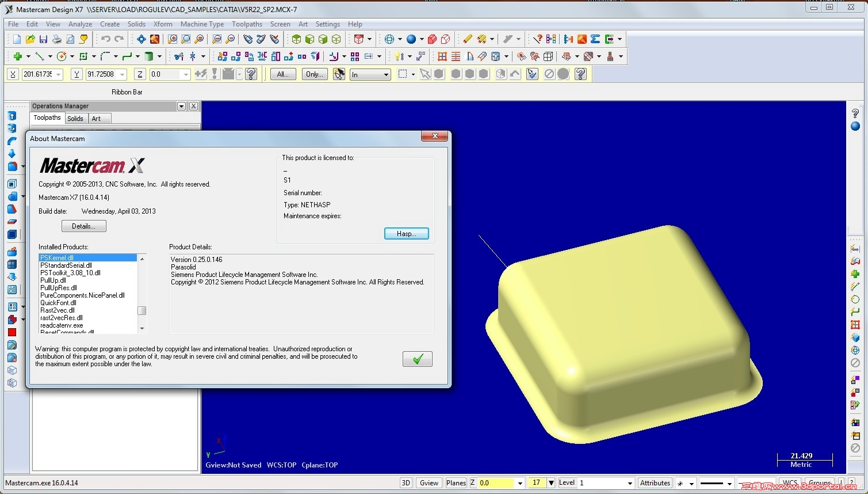Open a new file with the New icon
Screen dimensions: 868x494
click(x=16, y=39)
